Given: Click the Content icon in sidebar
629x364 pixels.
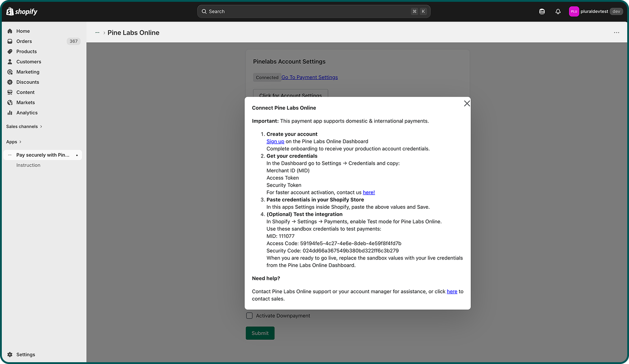Looking at the screenshot, I should pos(10,92).
